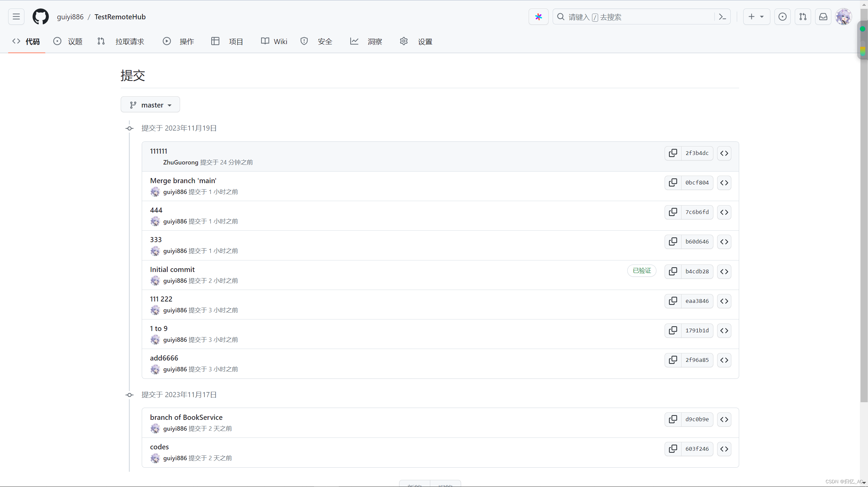868x487 pixels.
Task: Click the colorful Copilot star icon
Action: tap(538, 17)
